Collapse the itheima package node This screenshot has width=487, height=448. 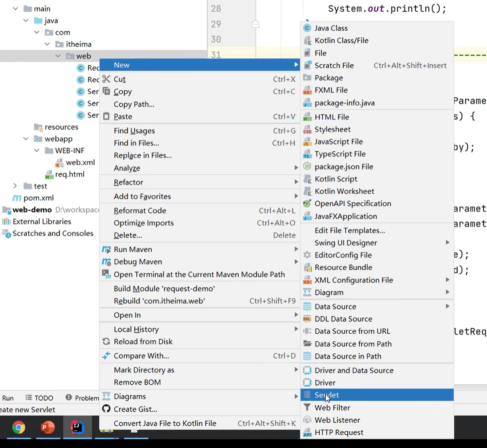click(47, 44)
